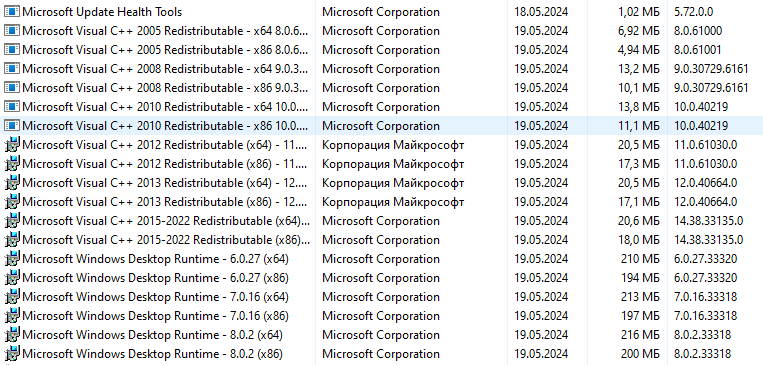Image resolution: width=763 pixels, height=365 pixels.
Task: Click size value 213 МБ
Action: (640, 297)
